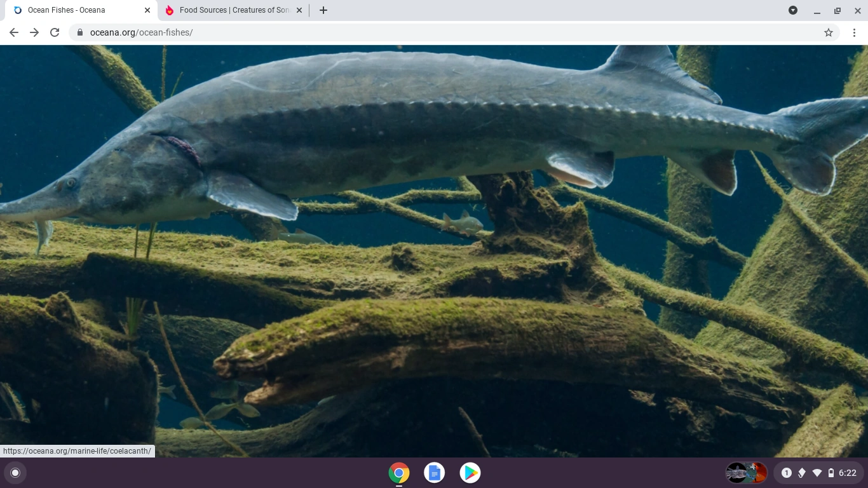Image resolution: width=868 pixels, height=488 pixels.
Task: Click the flame favicon on Food Sources tab
Action: 169,10
